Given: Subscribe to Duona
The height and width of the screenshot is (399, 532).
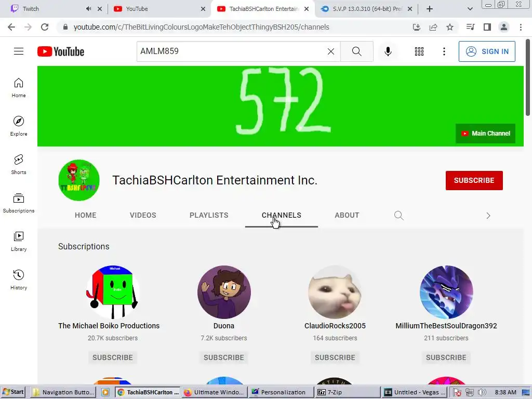Looking at the screenshot, I should point(223,357).
